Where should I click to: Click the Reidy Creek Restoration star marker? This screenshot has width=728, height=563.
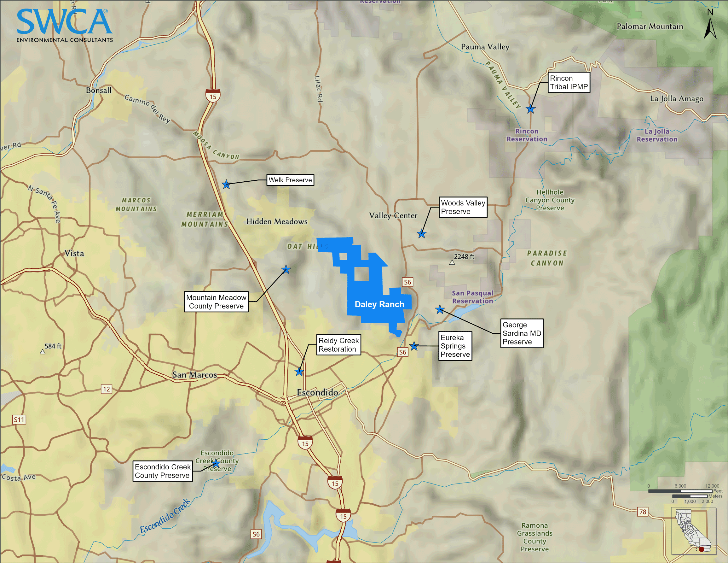[x=299, y=372]
